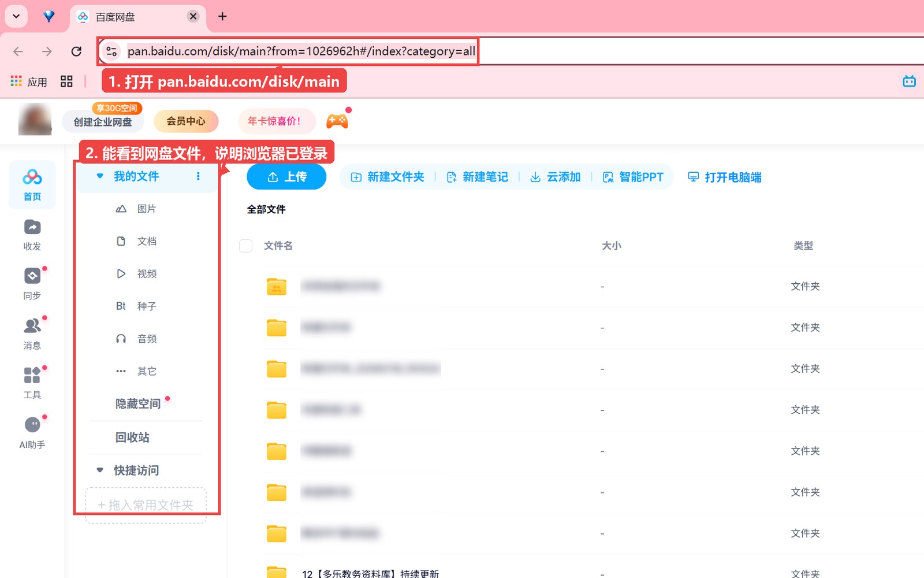The width and height of the screenshot is (924, 578).
Task: Select 图片 category
Action: [136, 209]
